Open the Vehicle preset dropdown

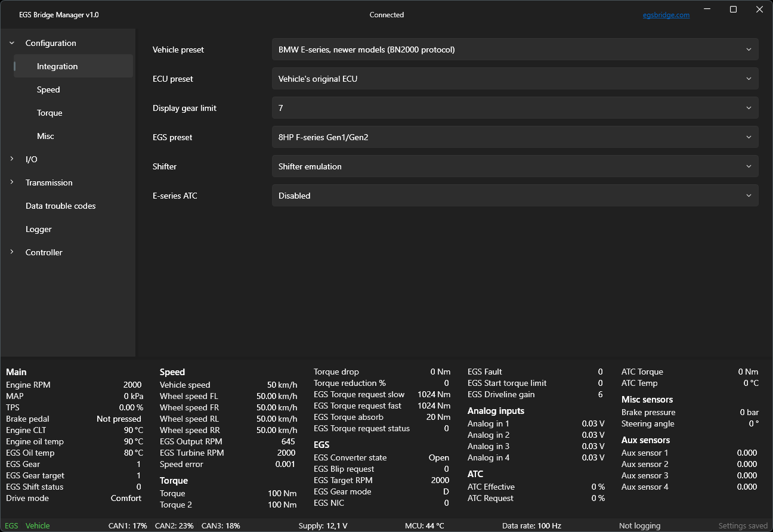(515, 50)
